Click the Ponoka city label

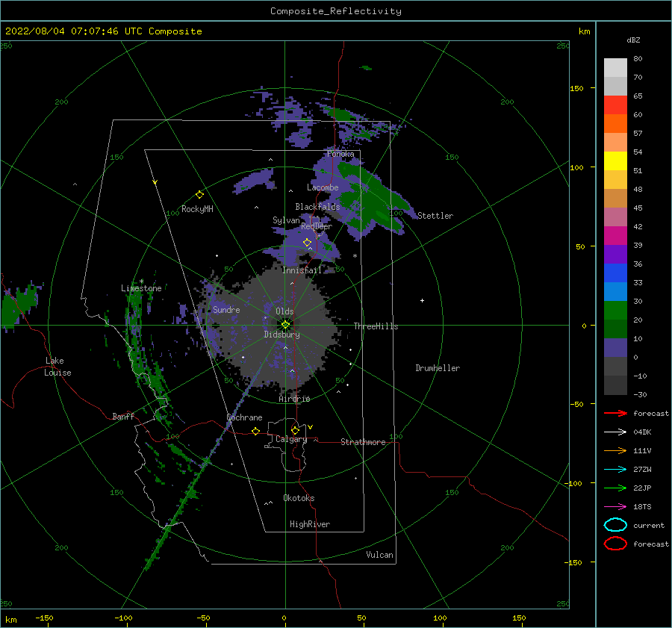[340, 154]
